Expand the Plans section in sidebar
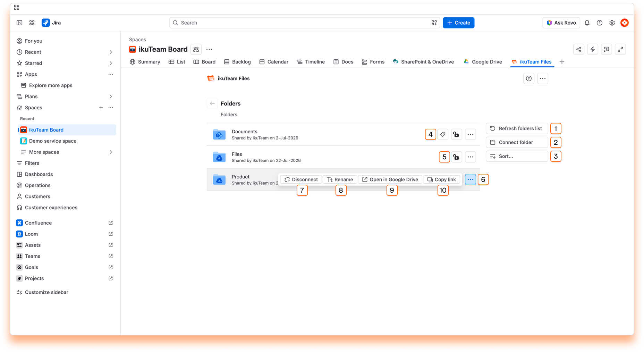This screenshot has height=352, width=644. (x=111, y=97)
